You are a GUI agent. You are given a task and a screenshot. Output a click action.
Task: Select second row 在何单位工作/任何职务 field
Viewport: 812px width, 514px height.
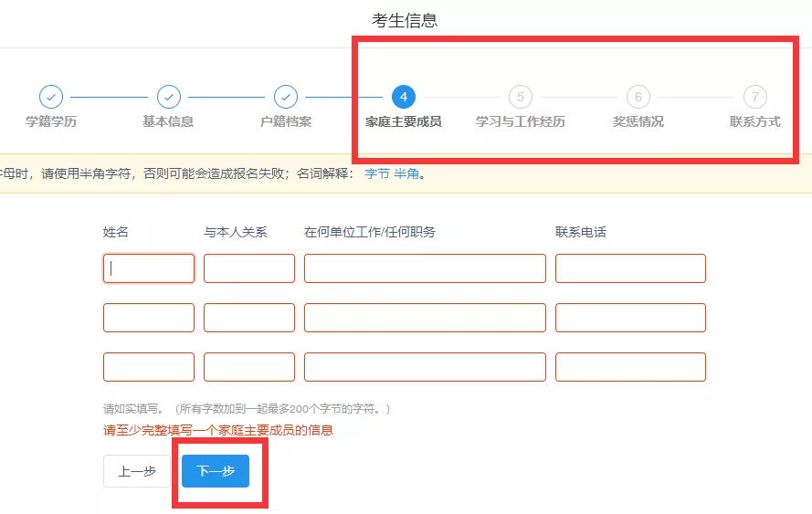pyautogui.click(x=425, y=318)
